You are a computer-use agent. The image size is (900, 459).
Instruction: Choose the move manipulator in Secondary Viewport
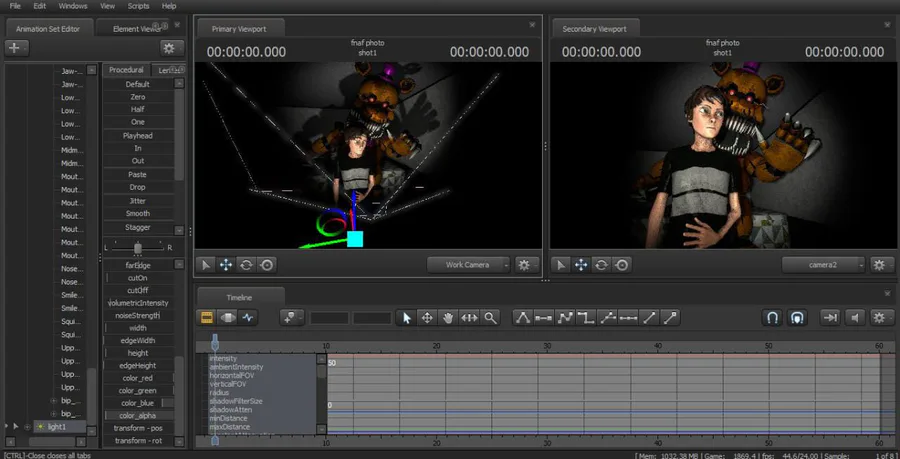point(581,264)
